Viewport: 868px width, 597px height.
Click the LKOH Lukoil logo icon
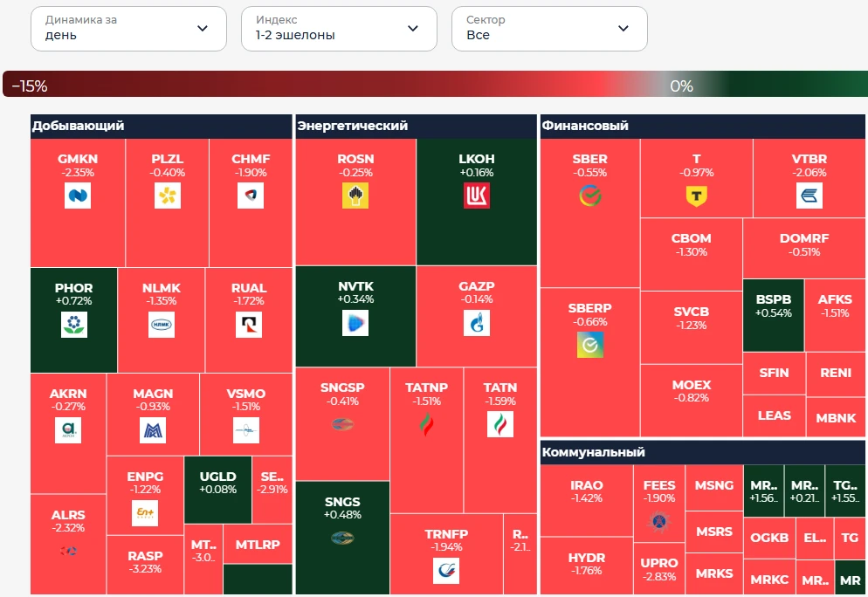[x=477, y=196]
